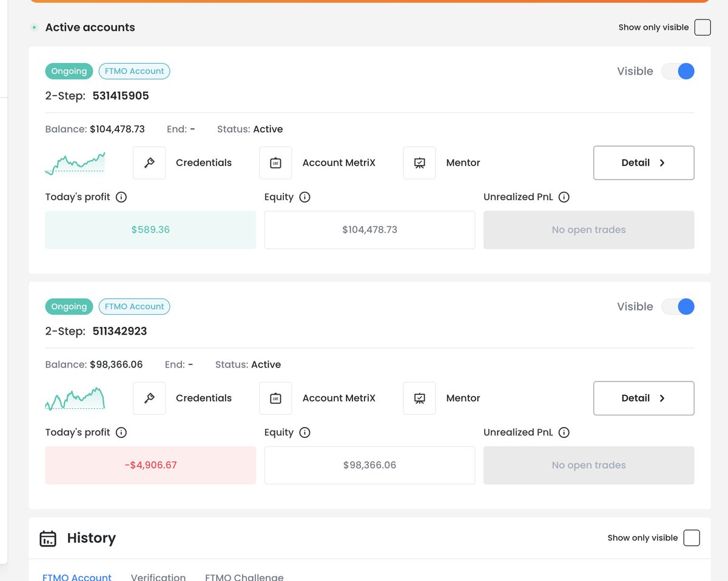The image size is (728, 581).
Task: Select the FTMO Account history tab
Action: pyautogui.click(x=77, y=577)
